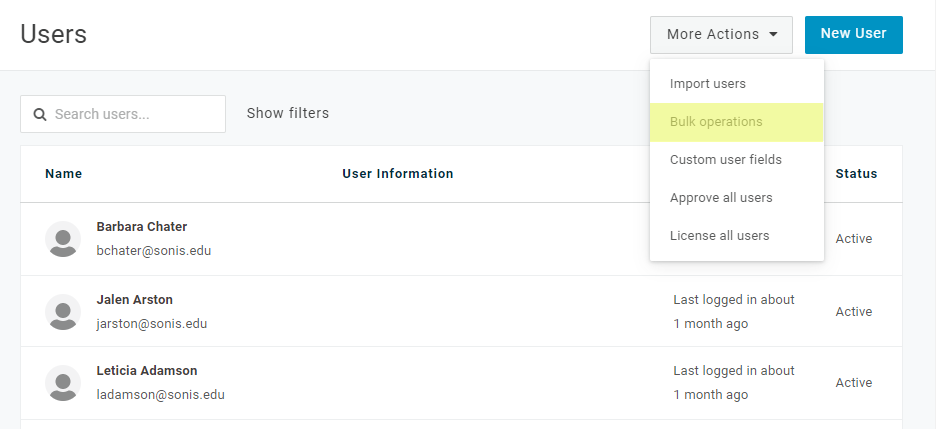This screenshot has height=429, width=936.
Task: Select Approve all users
Action: pyautogui.click(x=721, y=198)
